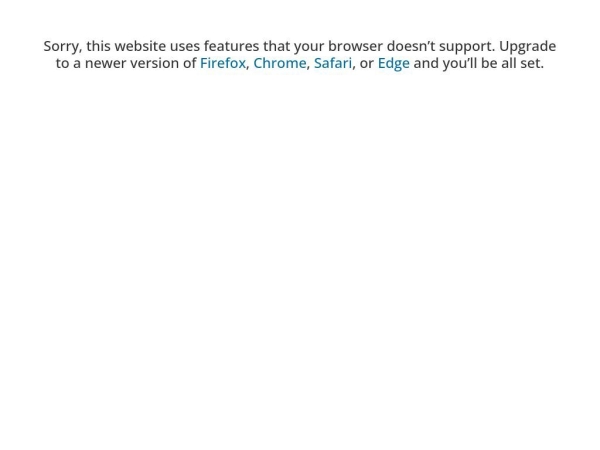Follow the Safari link
Image resolution: width=600 pixels, height=450 pixels.
pyautogui.click(x=332, y=63)
